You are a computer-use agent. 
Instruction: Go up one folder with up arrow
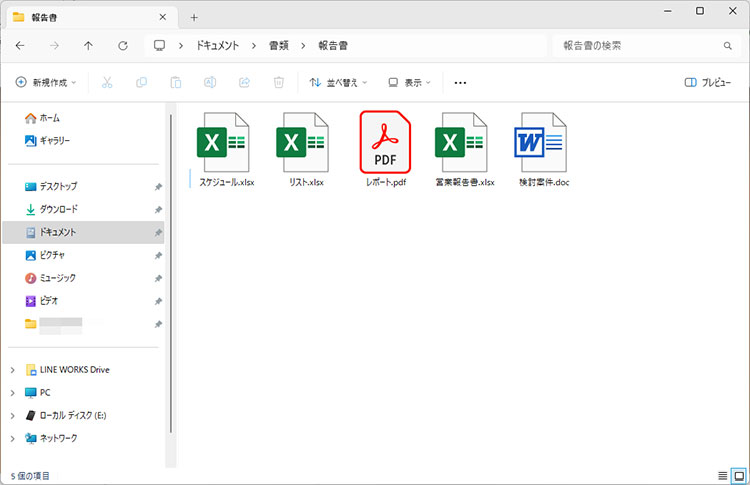88,46
